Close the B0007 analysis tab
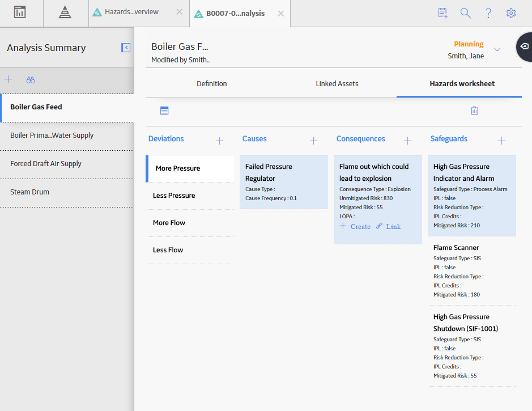 (x=281, y=14)
